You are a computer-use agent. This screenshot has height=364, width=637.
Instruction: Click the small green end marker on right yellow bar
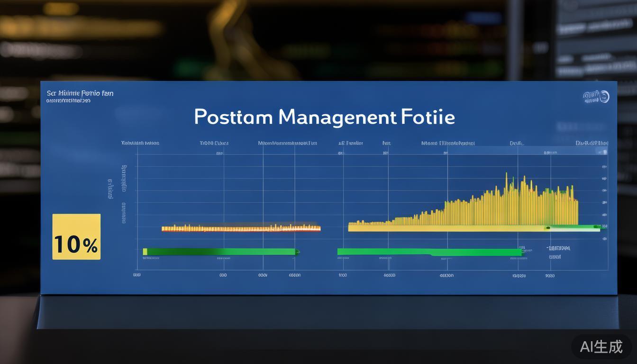click(x=548, y=228)
